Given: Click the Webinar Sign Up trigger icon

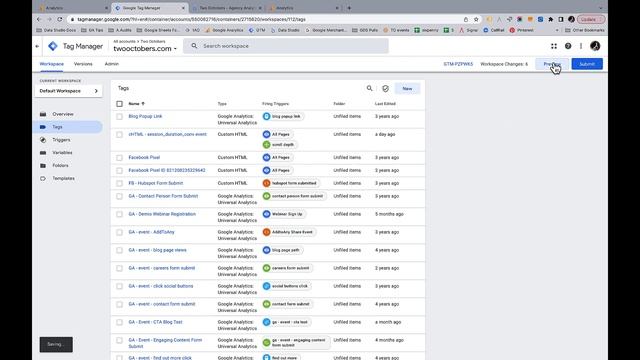Looking at the screenshot, I should tap(267, 214).
